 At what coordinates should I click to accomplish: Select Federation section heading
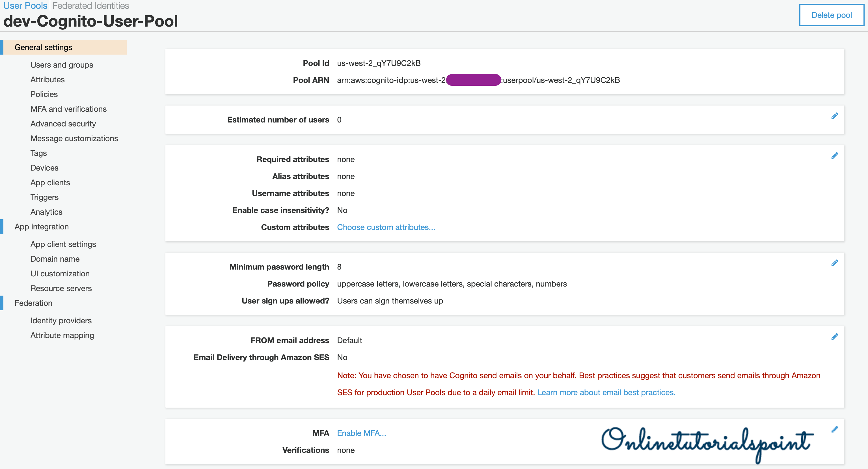(33, 303)
